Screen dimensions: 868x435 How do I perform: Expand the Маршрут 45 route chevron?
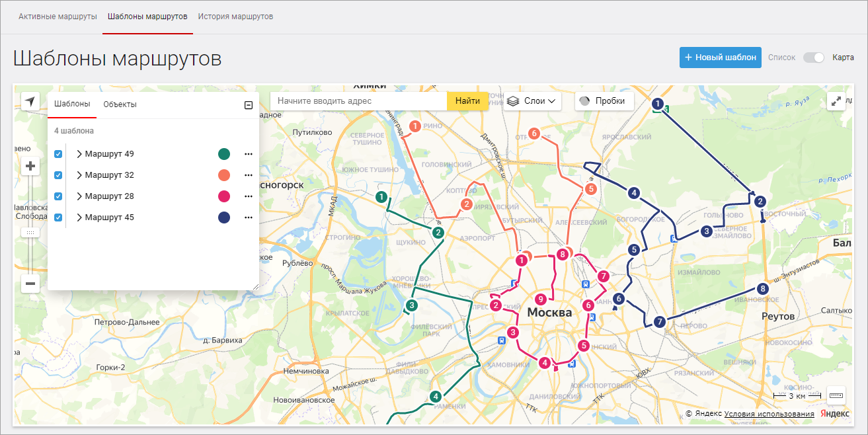(79, 217)
